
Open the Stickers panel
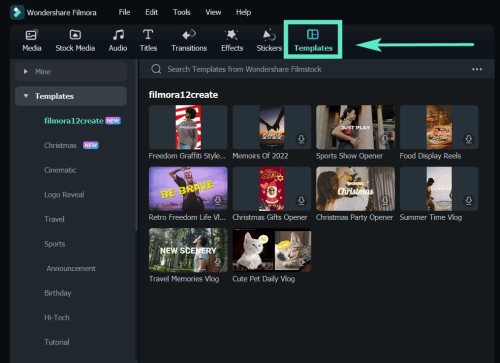click(x=269, y=35)
